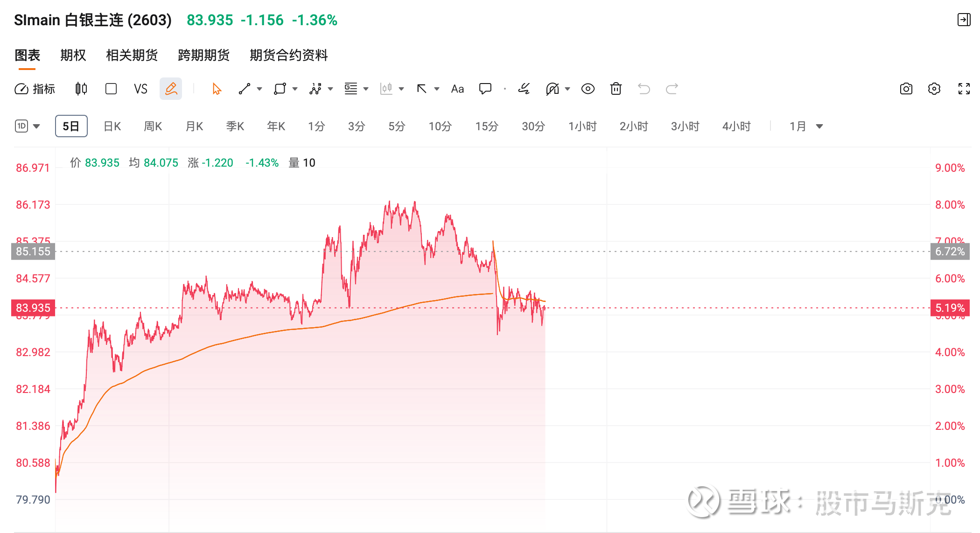
Task: Switch to 15分 interval
Action: point(486,126)
